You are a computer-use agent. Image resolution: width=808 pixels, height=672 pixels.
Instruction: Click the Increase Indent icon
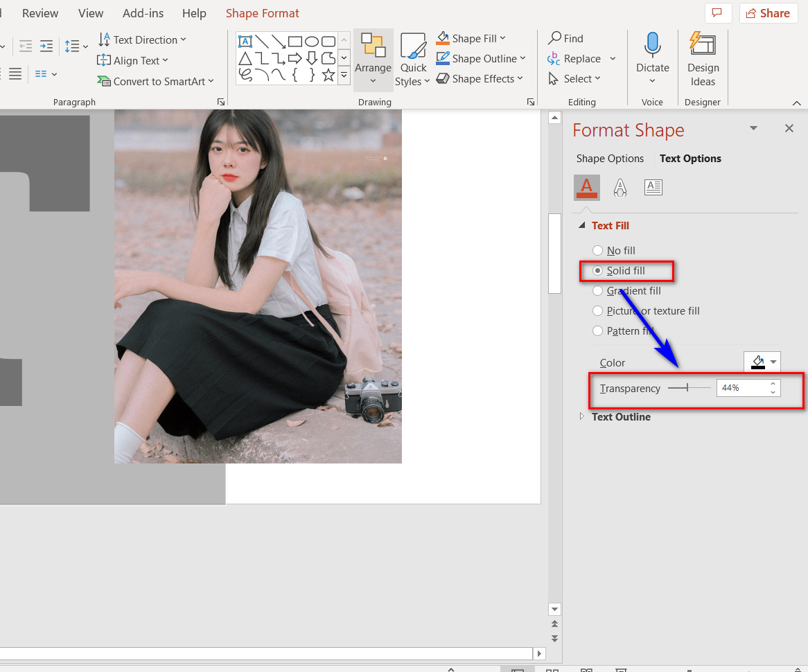pyautogui.click(x=46, y=46)
